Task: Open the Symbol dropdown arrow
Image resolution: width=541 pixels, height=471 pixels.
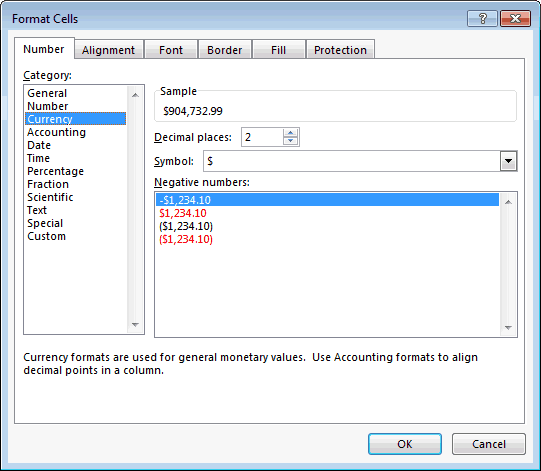Action: point(508,161)
